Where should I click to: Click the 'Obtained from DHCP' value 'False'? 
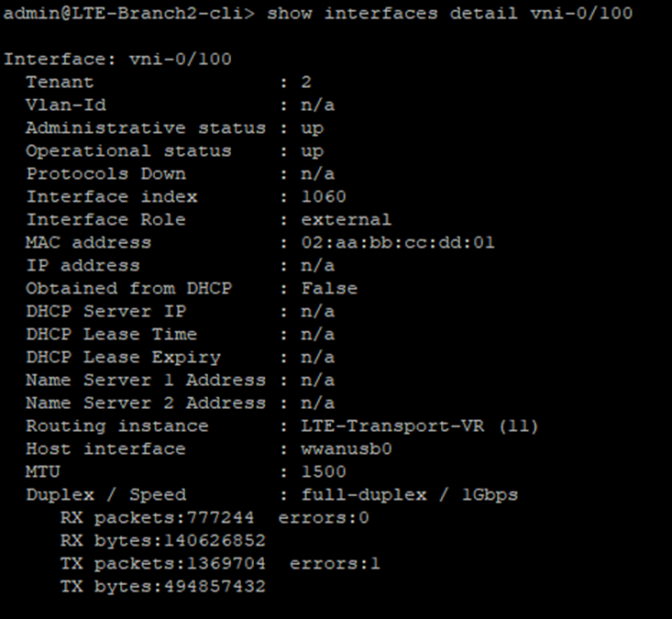point(329,288)
